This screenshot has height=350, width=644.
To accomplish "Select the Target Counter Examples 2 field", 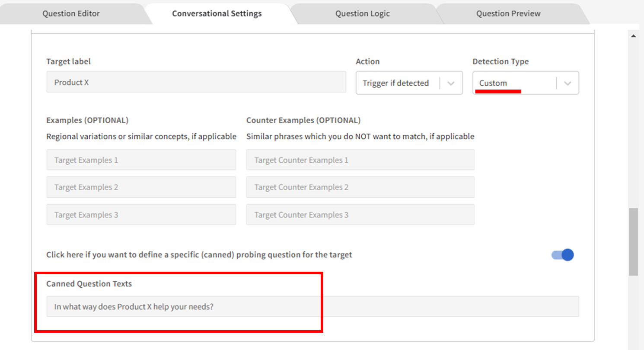I will click(x=360, y=187).
